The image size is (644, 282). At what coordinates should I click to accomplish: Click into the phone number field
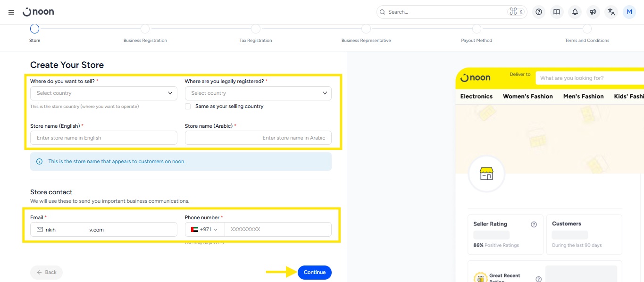coord(277,230)
